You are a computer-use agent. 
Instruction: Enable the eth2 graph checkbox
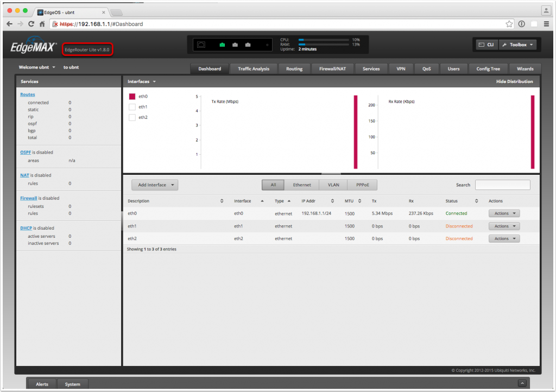(x=132, y=118)
